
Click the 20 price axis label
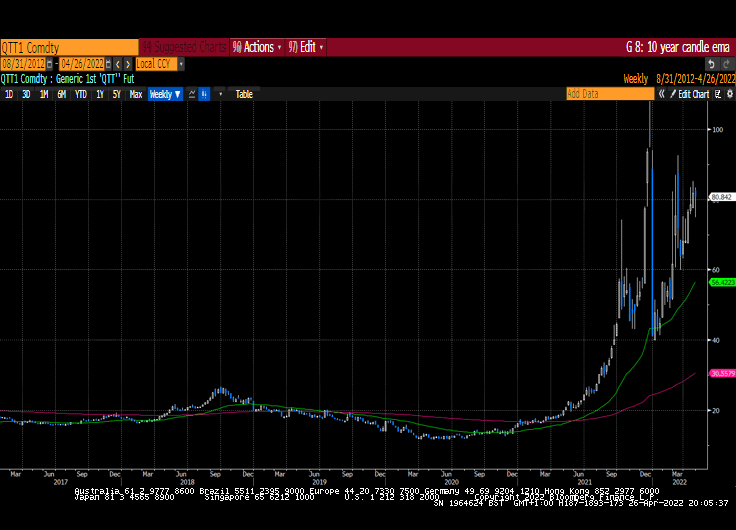pyautogui.click(x=716, y=411)
